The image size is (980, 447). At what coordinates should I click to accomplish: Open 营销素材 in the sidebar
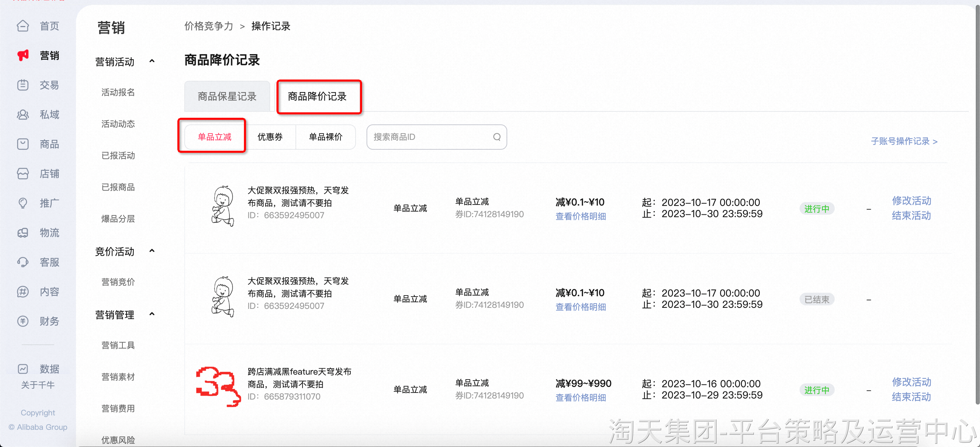click(x=118, y=377)
